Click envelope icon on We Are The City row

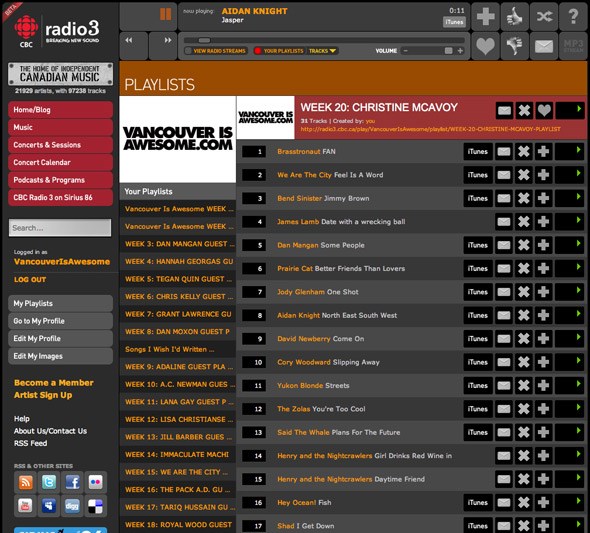[x=504, y=175]
